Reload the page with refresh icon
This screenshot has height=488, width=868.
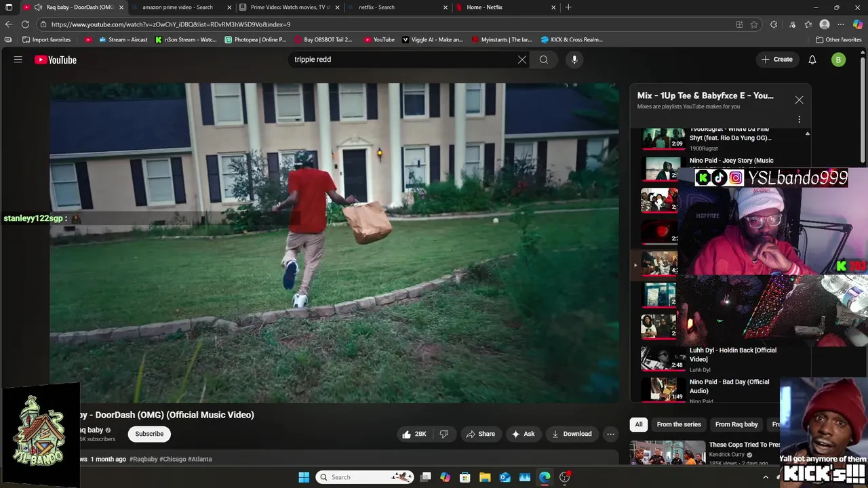tap(25, 24)
